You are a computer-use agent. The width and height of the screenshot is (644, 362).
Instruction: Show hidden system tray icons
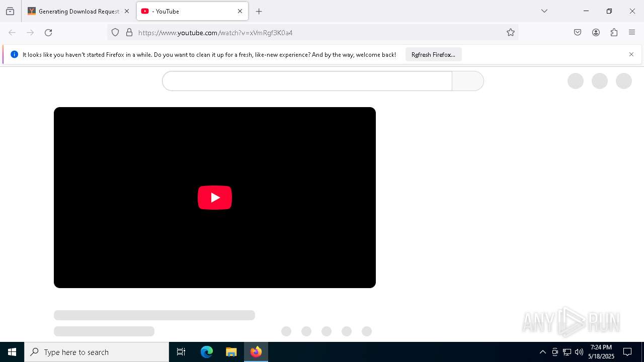(542, 352)
